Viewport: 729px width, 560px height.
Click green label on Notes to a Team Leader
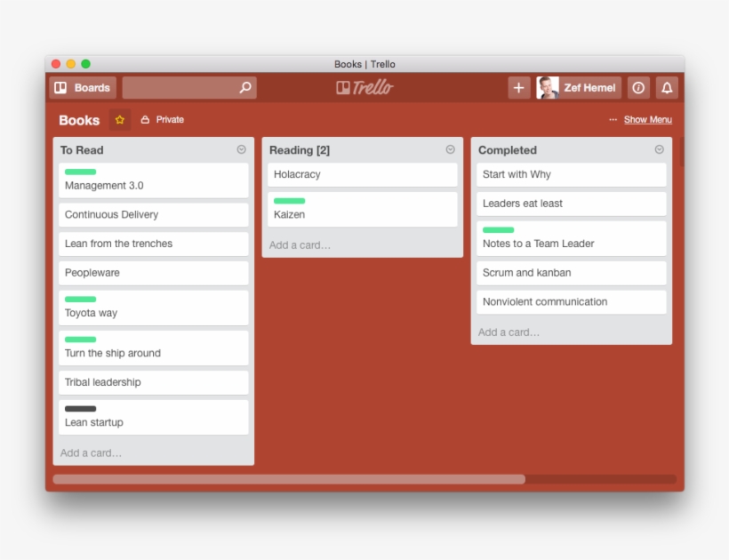point(498,230)
